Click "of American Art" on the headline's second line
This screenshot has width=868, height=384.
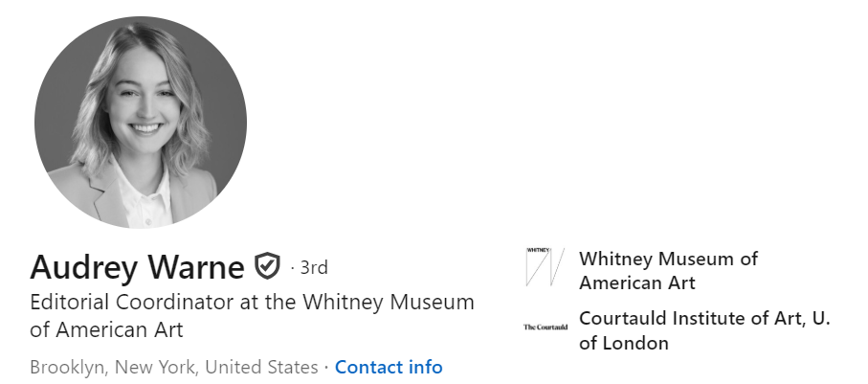[x=106, y=329]
